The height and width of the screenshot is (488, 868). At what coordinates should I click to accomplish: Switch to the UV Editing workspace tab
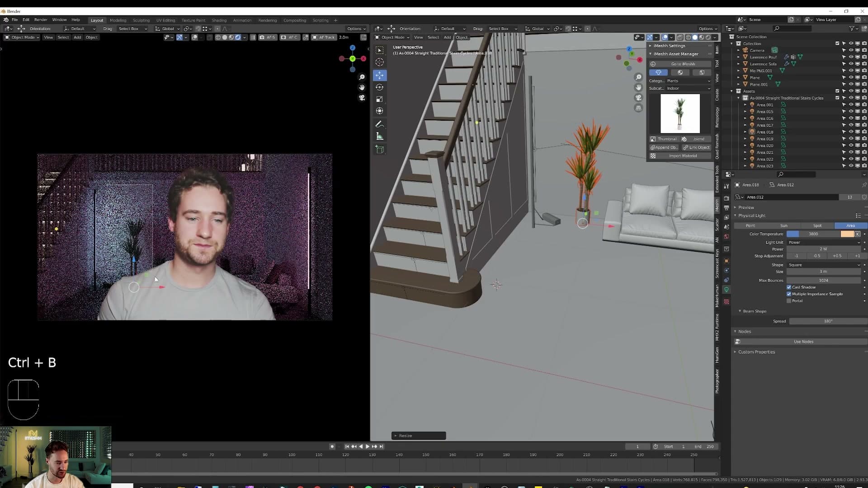click(x=165, y=20)
